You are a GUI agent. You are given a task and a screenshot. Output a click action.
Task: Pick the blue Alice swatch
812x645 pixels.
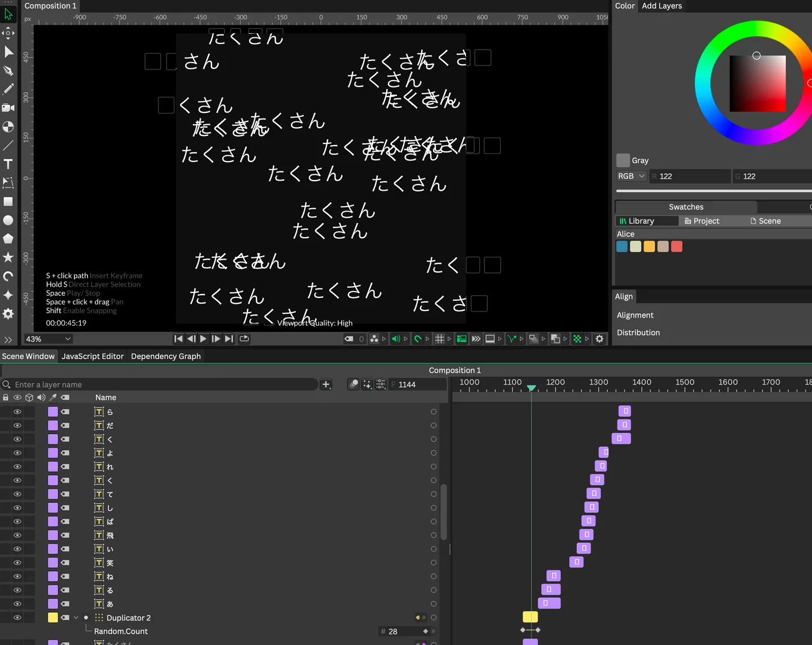622,247
